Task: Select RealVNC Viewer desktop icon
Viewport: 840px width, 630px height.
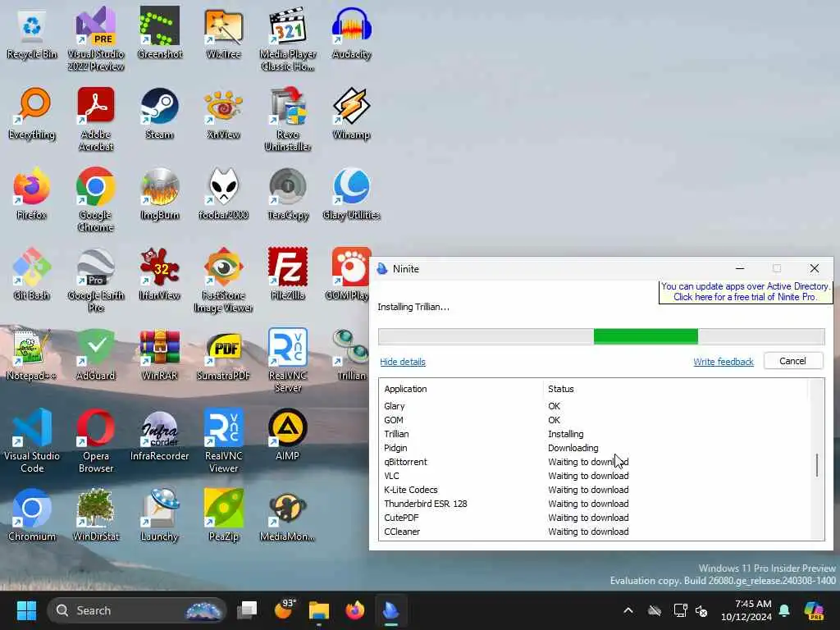Action: click(223, 441)
